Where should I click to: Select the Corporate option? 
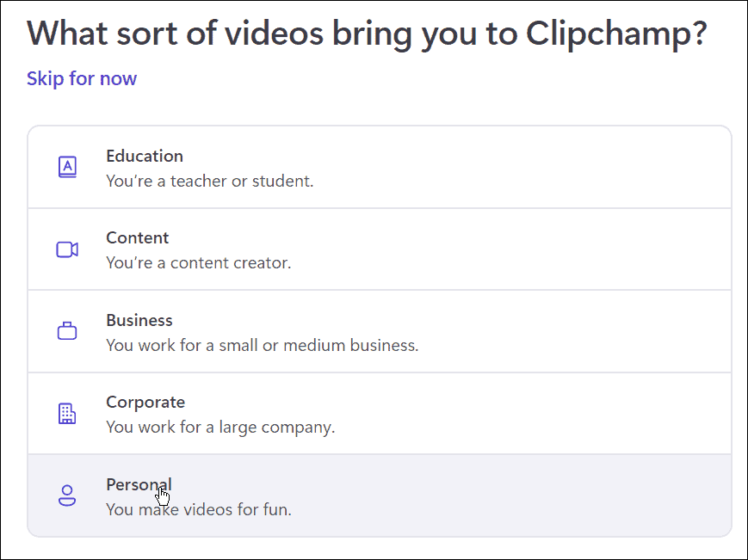[379, 413]
